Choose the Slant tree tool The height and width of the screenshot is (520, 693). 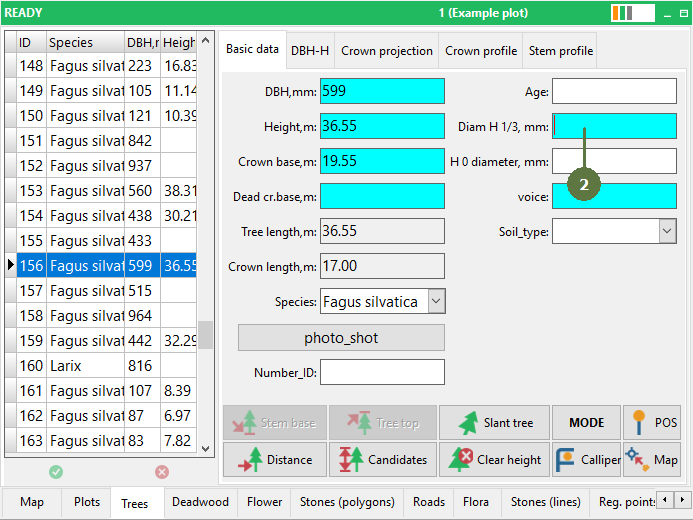pos(494,422)
